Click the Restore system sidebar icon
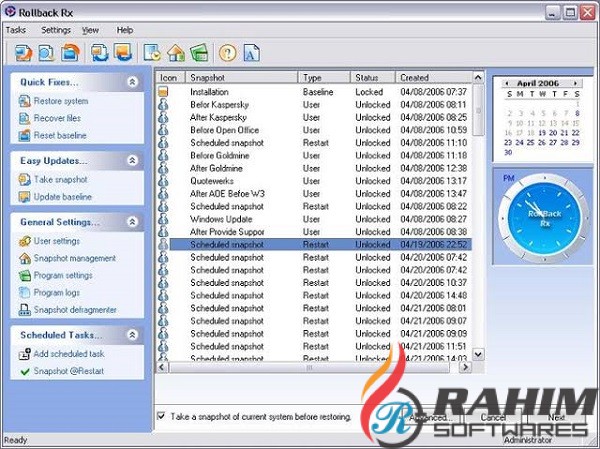The width and height of the screenshot is (600, 449). click(x=24, y=101)
